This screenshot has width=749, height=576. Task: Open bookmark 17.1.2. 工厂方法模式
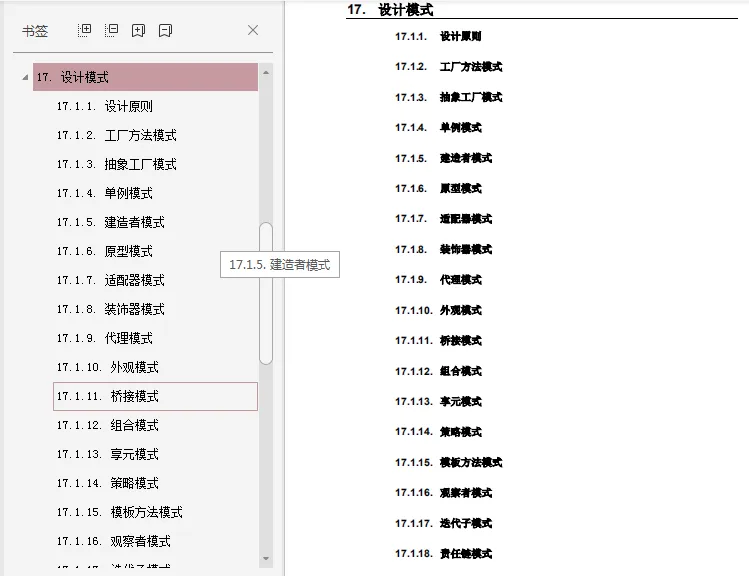tap(117, 135)
